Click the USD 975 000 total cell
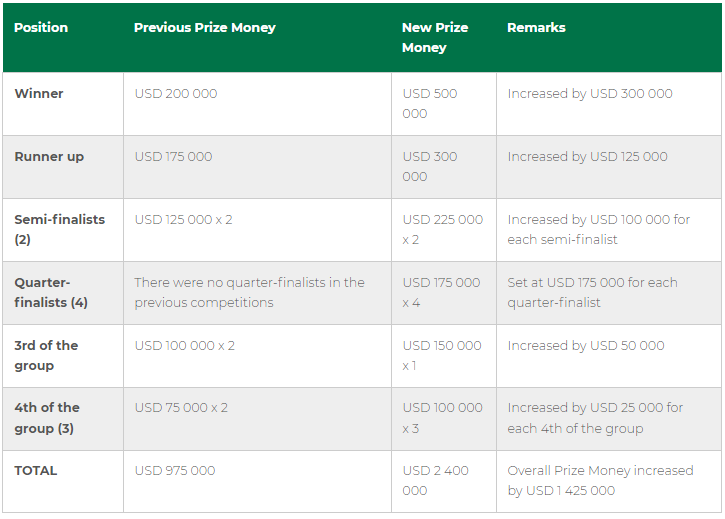Screen dimensions: 725x519 (175, 470)
